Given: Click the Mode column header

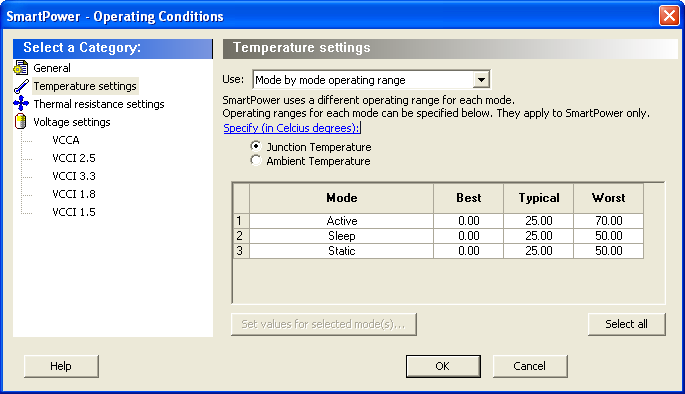Looking at the screenshot, I should click(x=342, y=198).
